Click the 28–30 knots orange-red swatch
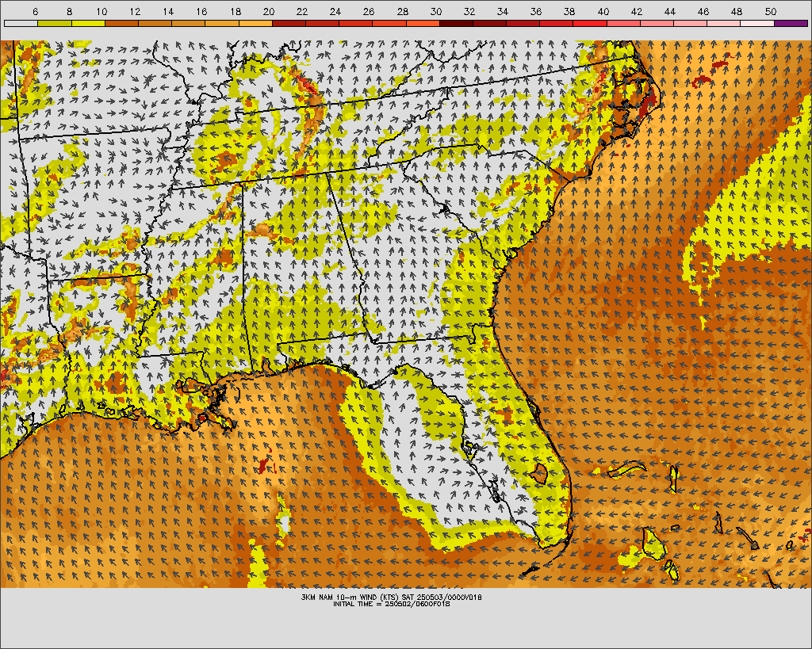Screen dimensions: 812x649 (423, 23)
